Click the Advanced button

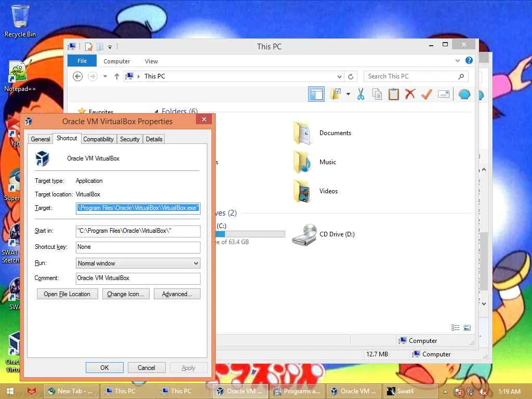tap(177, 294)
